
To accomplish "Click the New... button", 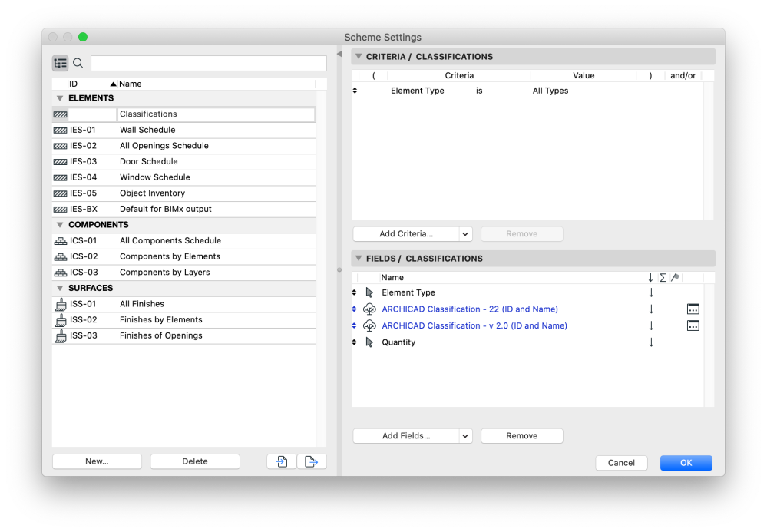I will [x=97, y=461].
